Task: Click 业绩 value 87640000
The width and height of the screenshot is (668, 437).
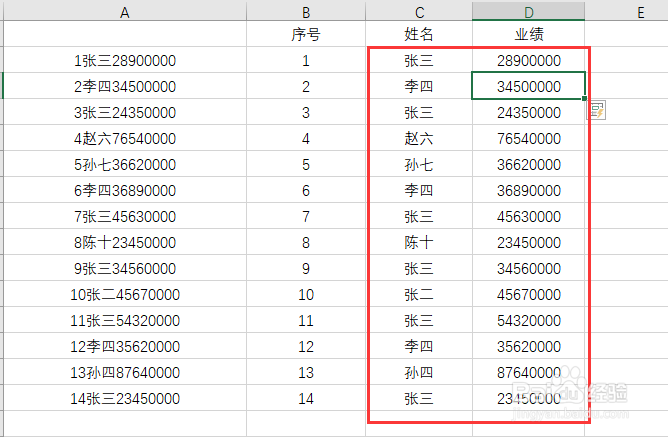Action: [x=529, y=372]
